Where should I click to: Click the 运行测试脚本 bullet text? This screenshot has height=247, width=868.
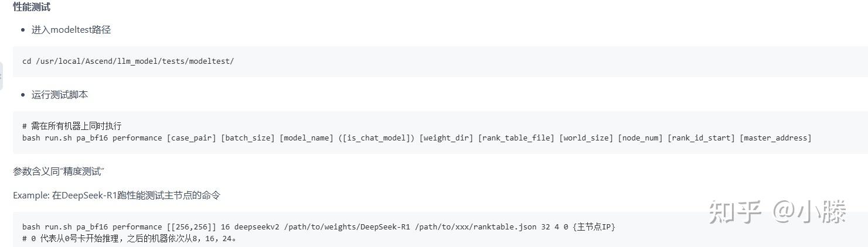click(x=60, y=95)
